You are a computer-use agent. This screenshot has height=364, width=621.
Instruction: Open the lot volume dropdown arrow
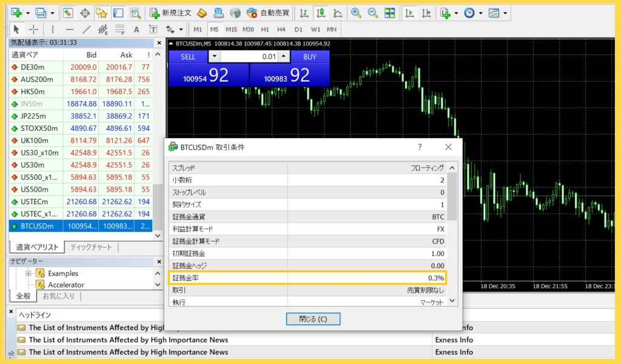[215, 56]
